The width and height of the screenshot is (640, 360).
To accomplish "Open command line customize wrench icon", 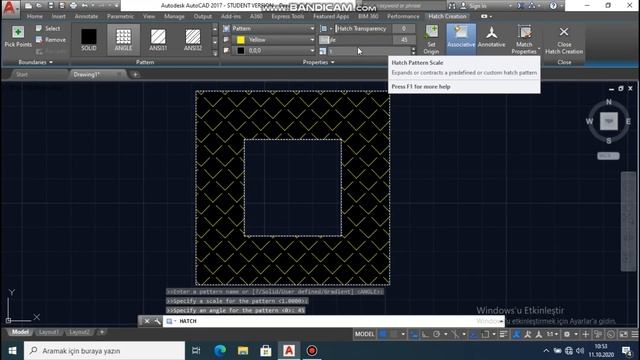I will tap(158, 321).
